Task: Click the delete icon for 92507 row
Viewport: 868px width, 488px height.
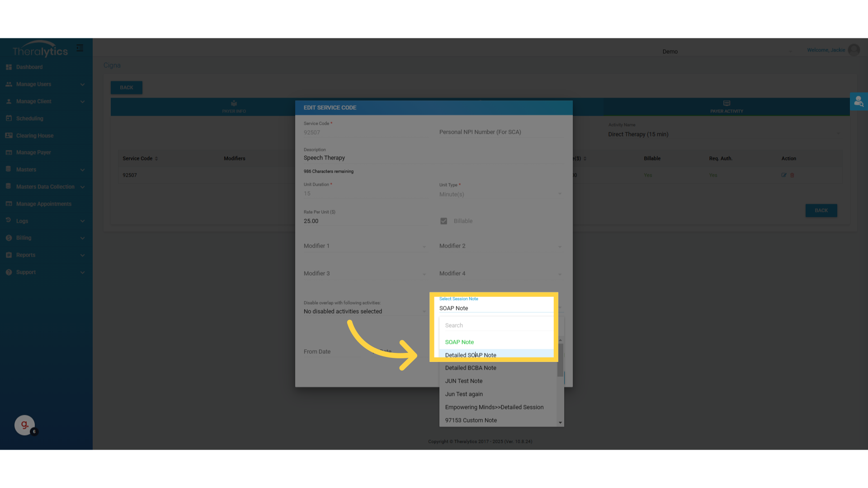Action: click(x=792, y=175)
